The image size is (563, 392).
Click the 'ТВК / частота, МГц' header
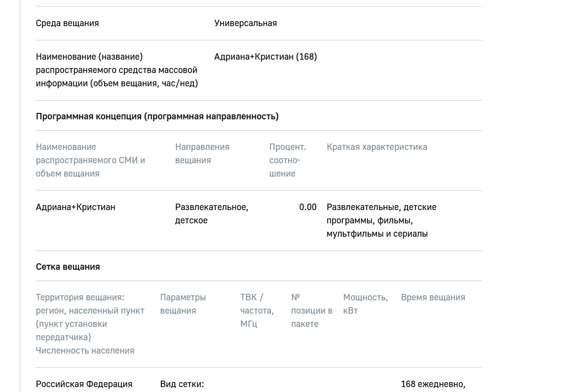(x=257, y=311)
